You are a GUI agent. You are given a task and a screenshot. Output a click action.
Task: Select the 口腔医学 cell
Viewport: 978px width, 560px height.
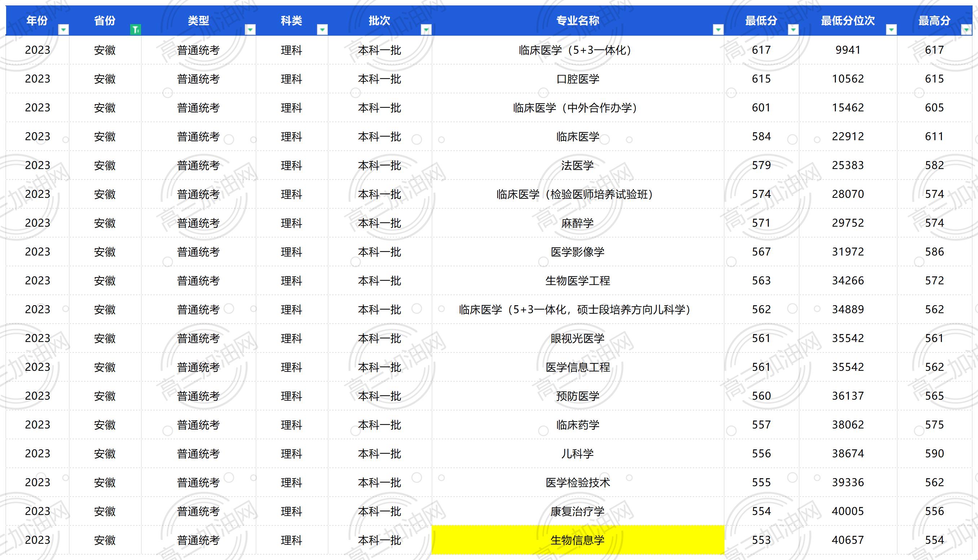pos(578,79)
